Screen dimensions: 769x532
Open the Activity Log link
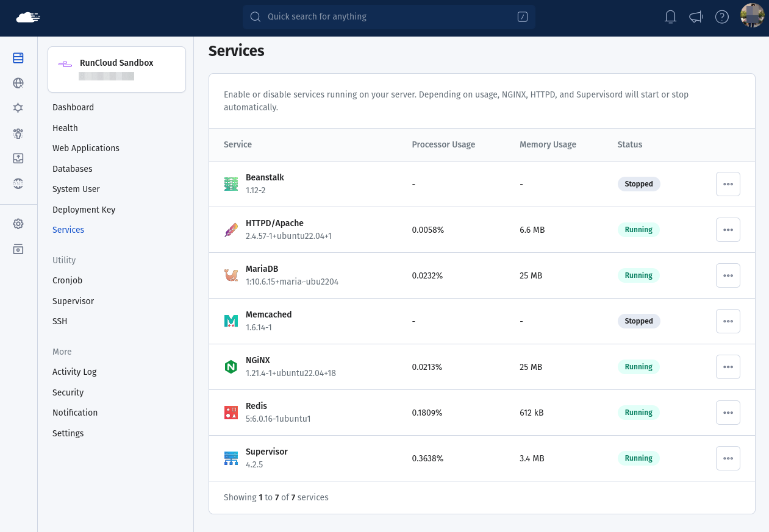[x=74, y=372]
